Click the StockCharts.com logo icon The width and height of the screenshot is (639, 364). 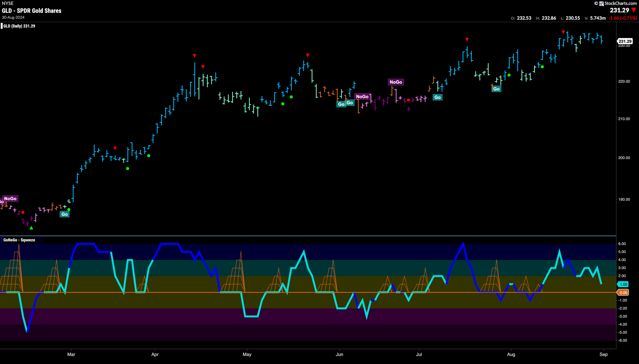(x=602, y=3)
